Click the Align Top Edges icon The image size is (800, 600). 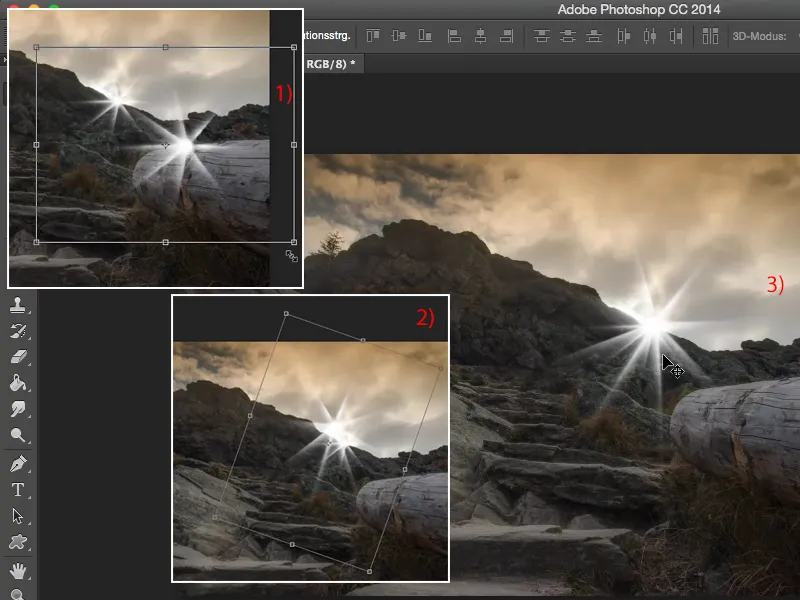click(x=373, y=36)
